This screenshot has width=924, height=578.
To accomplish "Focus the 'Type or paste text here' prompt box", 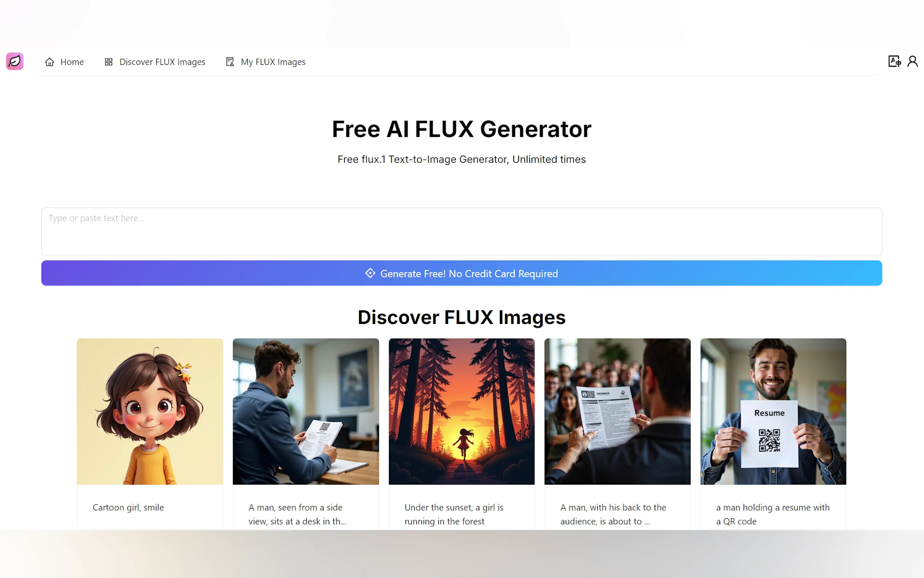I will [461, 231].
